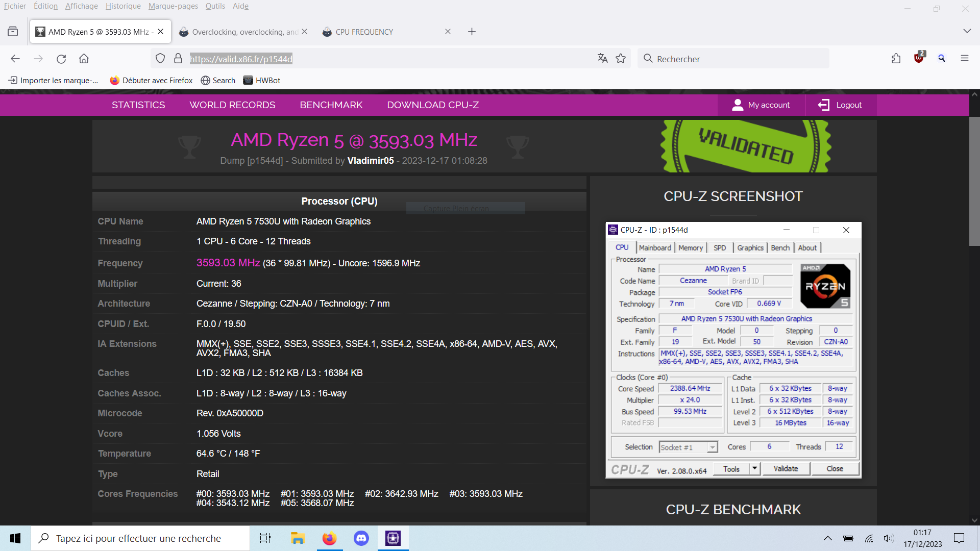Screen dimensions: 980x551
Task: Open Task View on taskbar
Action: [265, 538]
